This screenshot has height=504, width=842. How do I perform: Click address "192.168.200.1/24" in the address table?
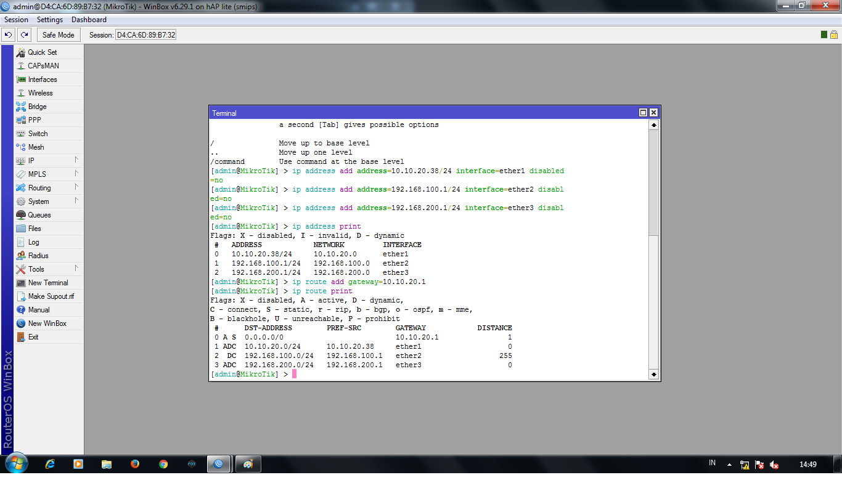click(266, 272)
